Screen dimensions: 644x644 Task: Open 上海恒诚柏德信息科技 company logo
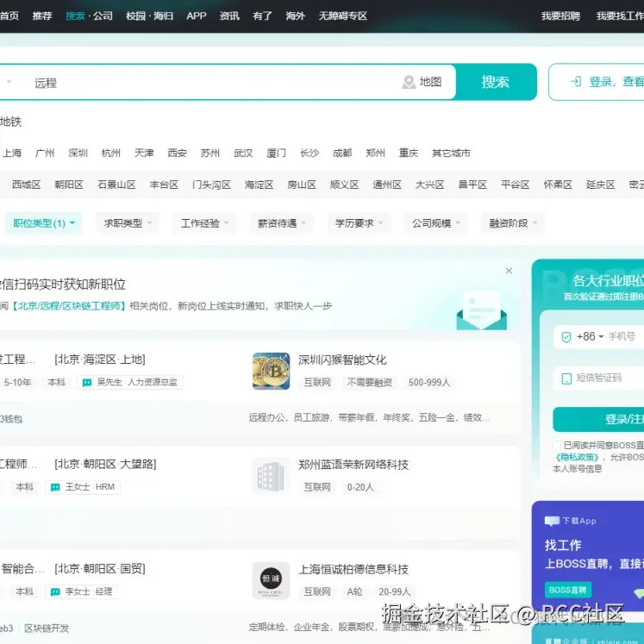pos(271,580)
